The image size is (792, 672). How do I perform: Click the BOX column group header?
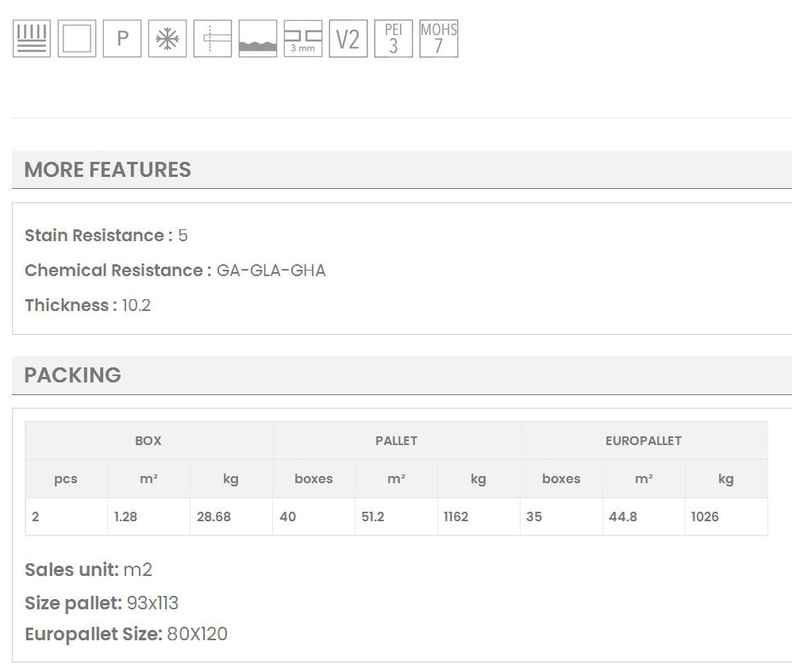(x=148, y=441)
